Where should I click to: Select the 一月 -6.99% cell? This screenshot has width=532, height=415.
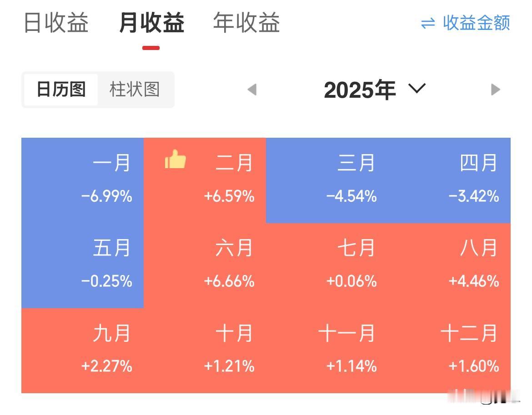click(82, 180)
